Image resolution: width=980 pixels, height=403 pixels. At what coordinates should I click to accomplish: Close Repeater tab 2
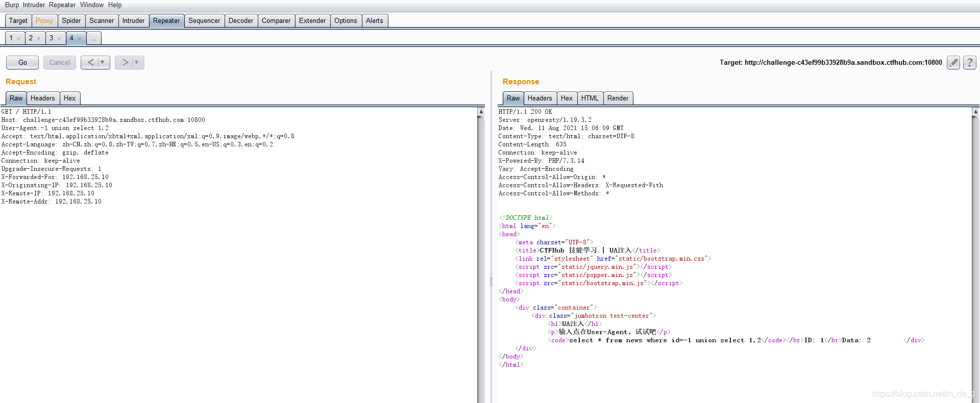pyautogui.click(x=39, y=38)
